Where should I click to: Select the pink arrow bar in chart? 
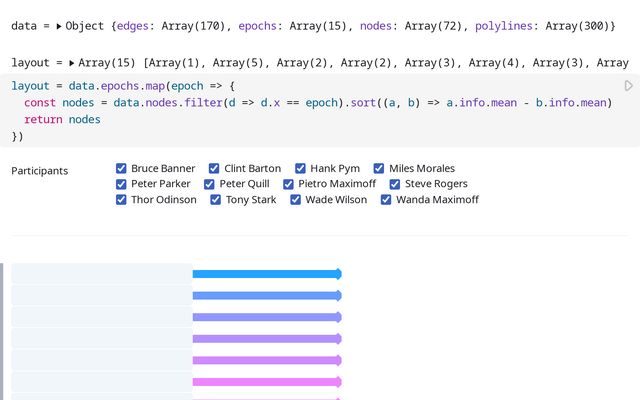pyautogui.click(x=266, y=382)
